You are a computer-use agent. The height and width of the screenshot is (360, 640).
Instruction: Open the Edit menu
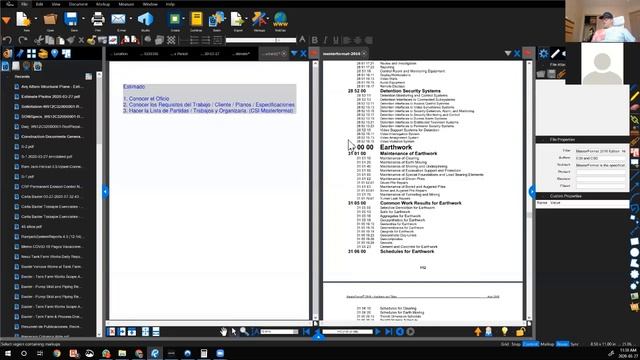point(40,4)
